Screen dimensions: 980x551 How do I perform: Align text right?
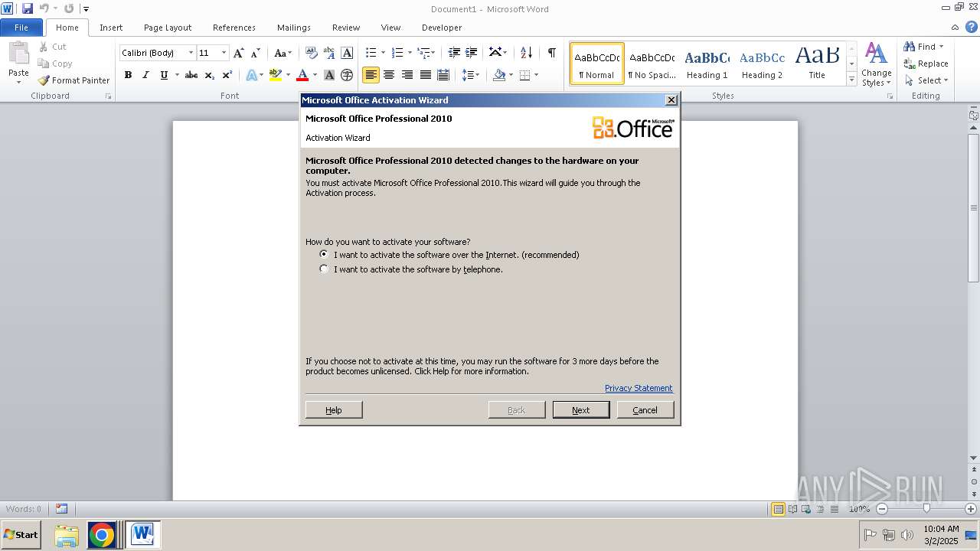[407, 75]
